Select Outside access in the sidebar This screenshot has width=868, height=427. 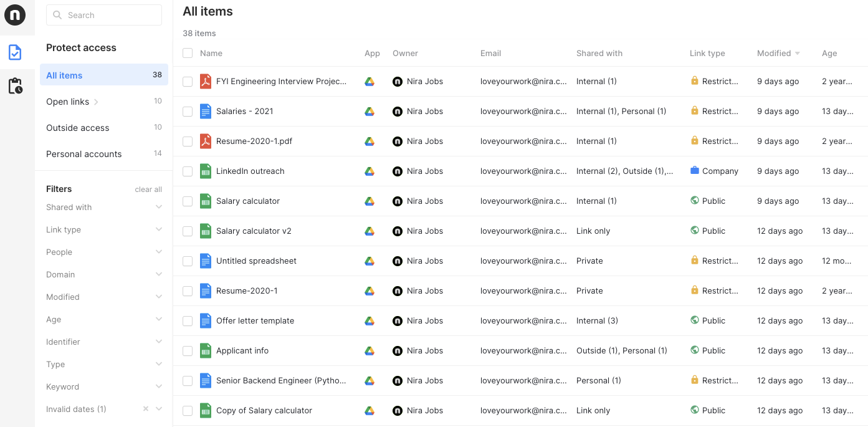click(x=78, y=128)
